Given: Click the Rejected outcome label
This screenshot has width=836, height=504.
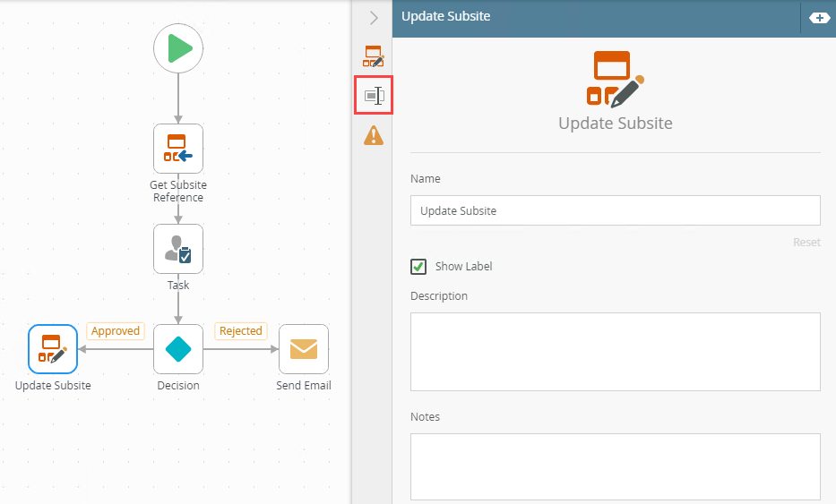Looking at the screenshot, I should 241,331.
